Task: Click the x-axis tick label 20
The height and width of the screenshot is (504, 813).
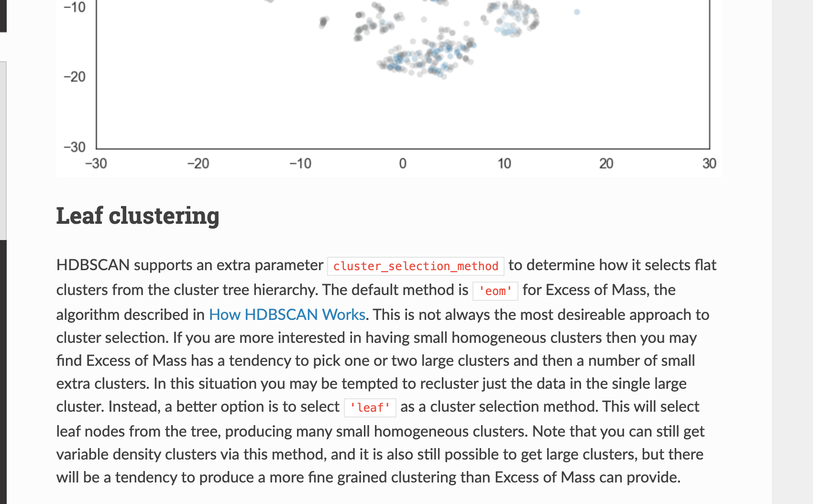Action: pos(606,164)
